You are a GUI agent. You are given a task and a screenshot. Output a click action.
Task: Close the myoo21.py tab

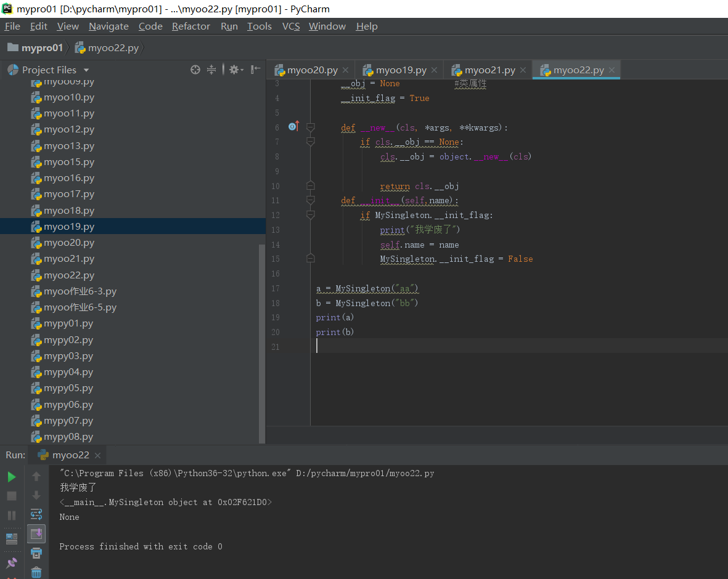click(x=523, y=70)
